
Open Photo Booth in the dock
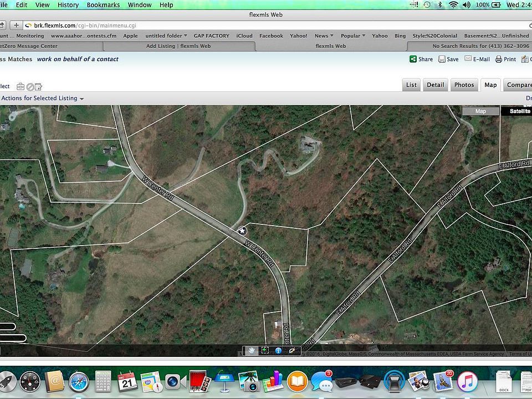[x=200, y=381]
